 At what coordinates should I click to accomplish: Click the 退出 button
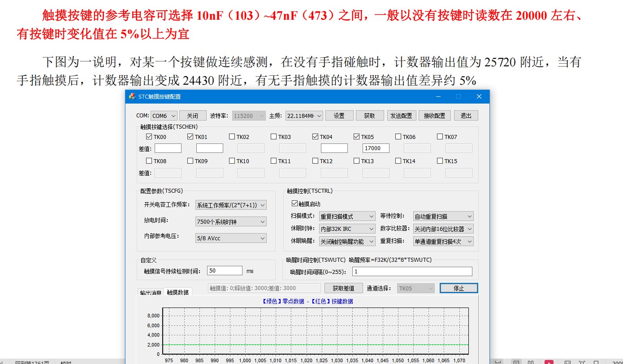466,116
